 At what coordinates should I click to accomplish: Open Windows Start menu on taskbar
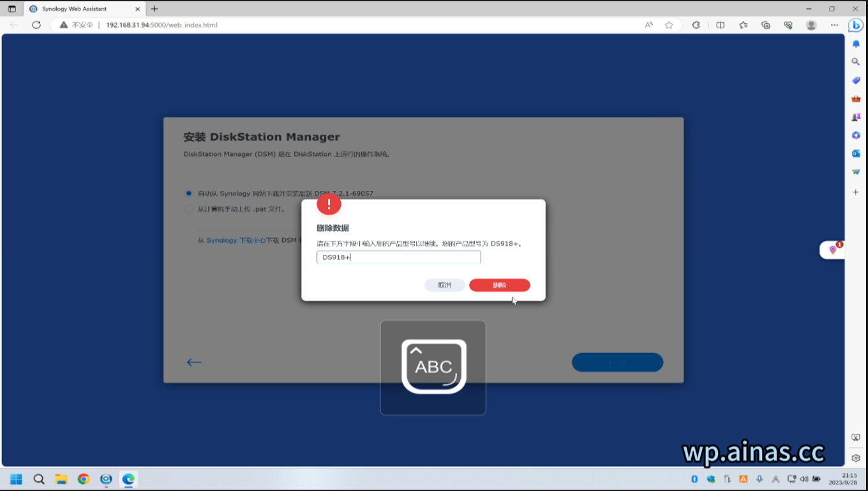(x=16, y=479)
